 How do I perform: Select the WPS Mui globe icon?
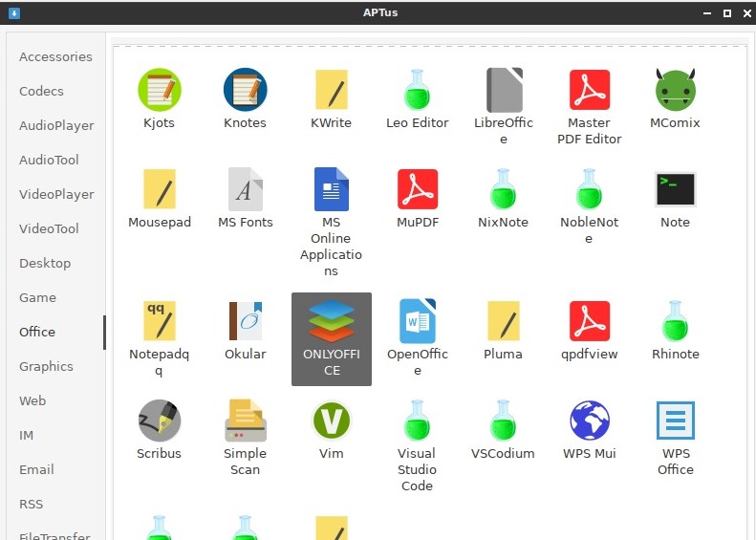589,421
